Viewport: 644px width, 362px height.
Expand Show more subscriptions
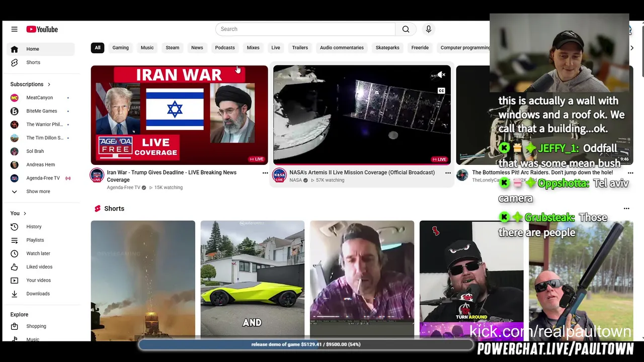(41, 192)
